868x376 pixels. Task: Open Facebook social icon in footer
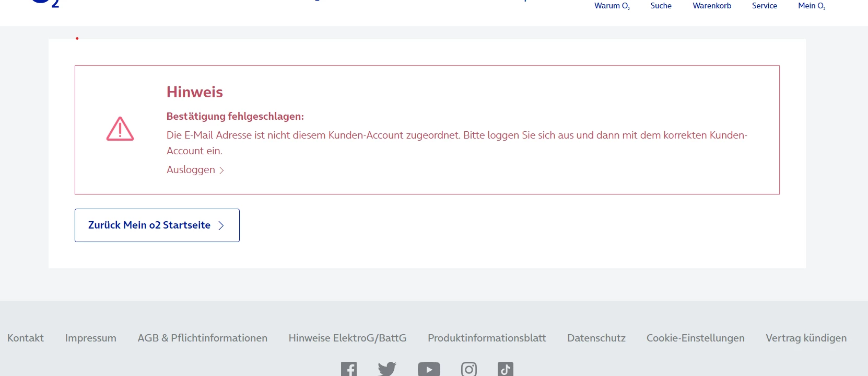pyautogui.click(x=349, y=369)
